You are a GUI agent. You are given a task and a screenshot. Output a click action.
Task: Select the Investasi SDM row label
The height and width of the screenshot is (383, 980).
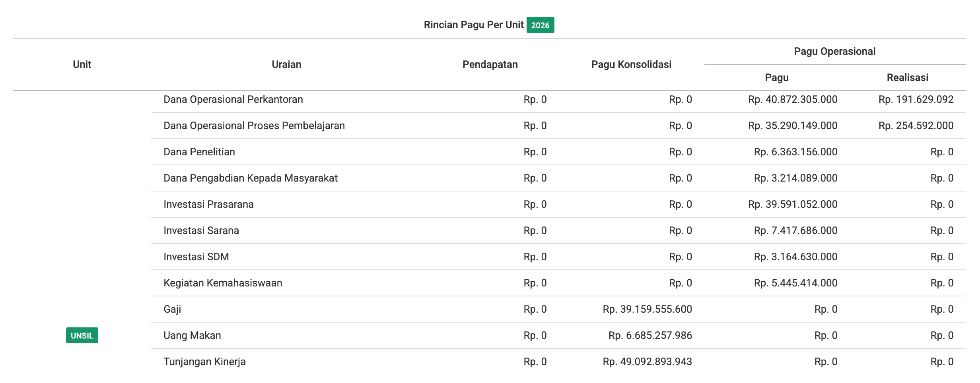coord(196,257)
